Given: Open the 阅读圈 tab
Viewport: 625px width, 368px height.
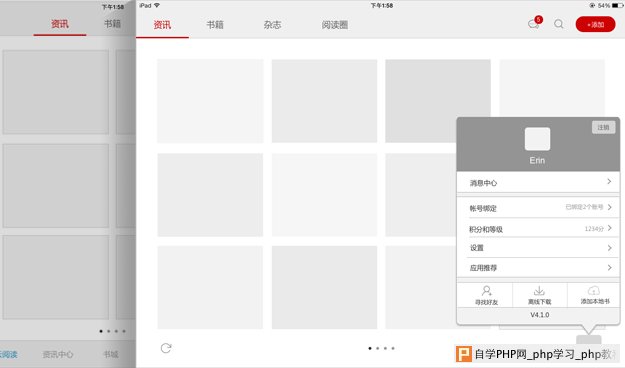Looking at the screenshot, I should click(335, 25).
